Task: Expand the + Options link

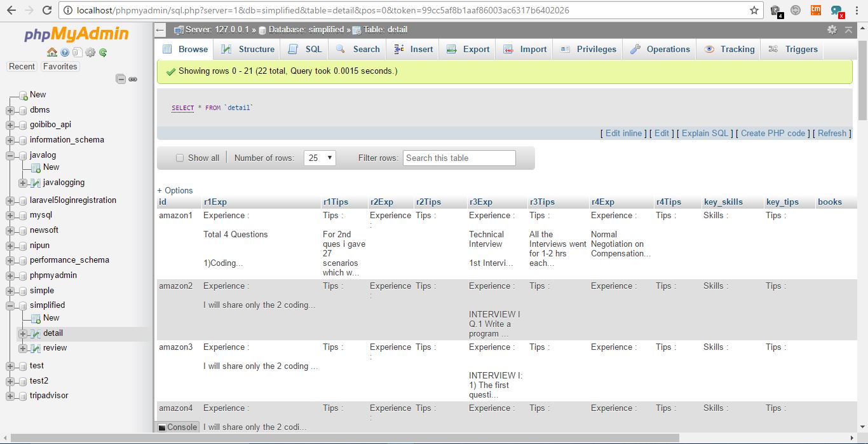Action: click(175, 190)
